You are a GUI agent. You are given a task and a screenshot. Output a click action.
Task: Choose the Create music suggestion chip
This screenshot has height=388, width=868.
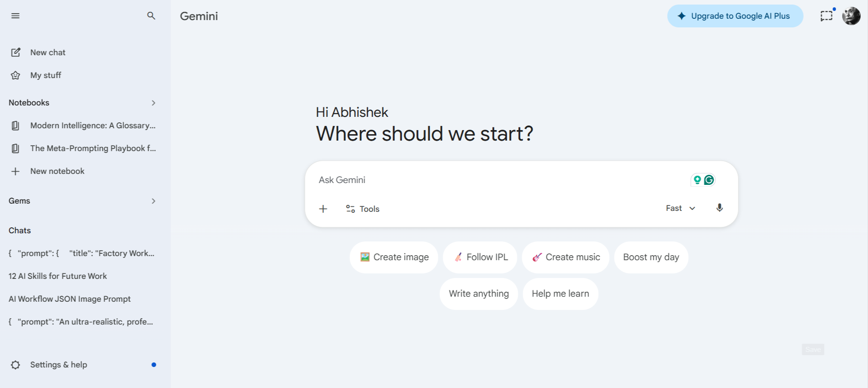(566, 257)
